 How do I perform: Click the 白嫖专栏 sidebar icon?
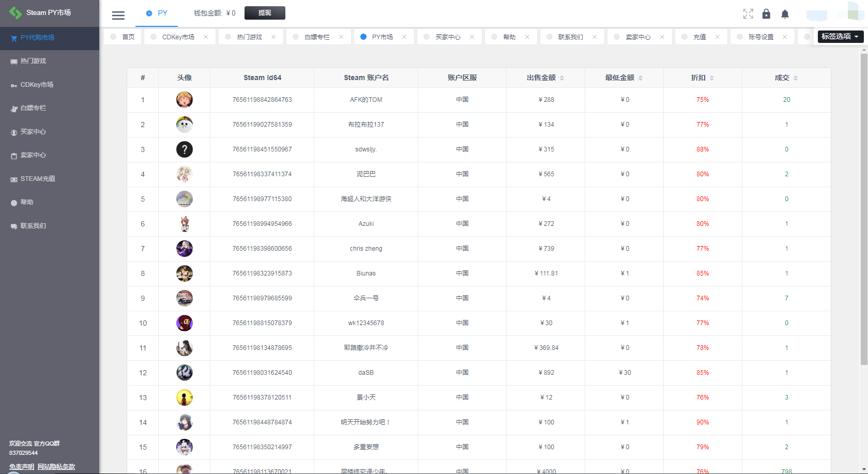13,108
